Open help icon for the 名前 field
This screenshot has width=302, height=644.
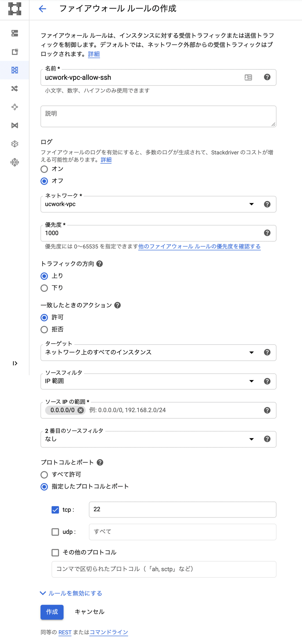tap(267, 77)
